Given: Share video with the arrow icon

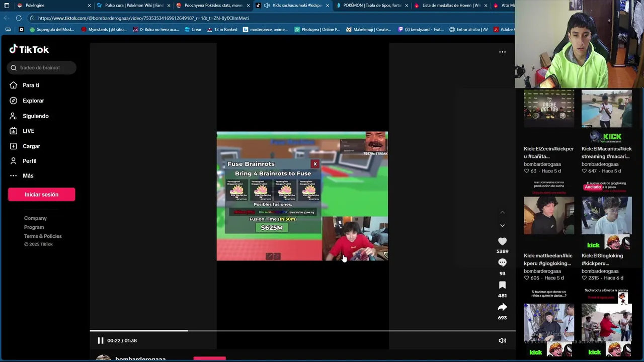Looking at the screenshot, I should (502, 307).
